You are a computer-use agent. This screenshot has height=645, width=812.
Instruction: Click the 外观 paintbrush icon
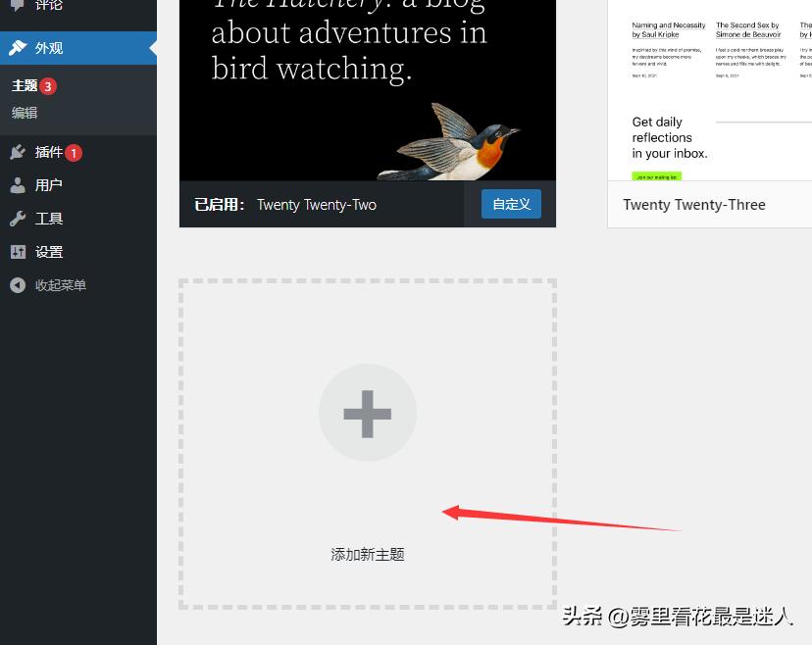[x=18, y=48]
